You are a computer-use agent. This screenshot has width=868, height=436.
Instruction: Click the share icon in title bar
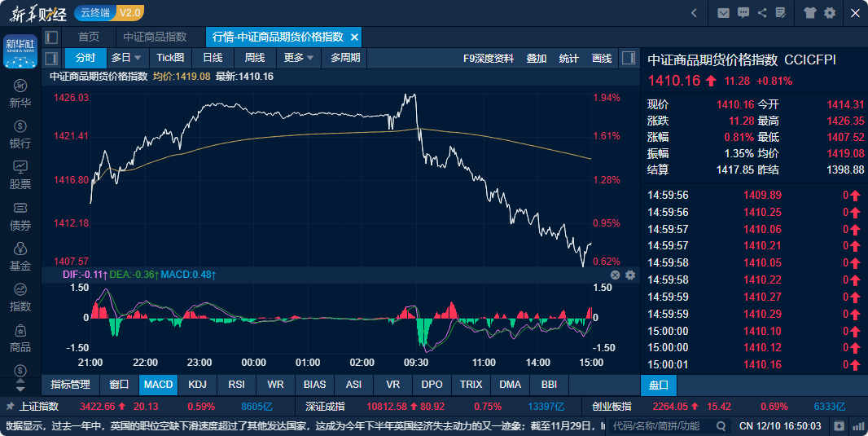pyautogui.click(x=762, y=12)
